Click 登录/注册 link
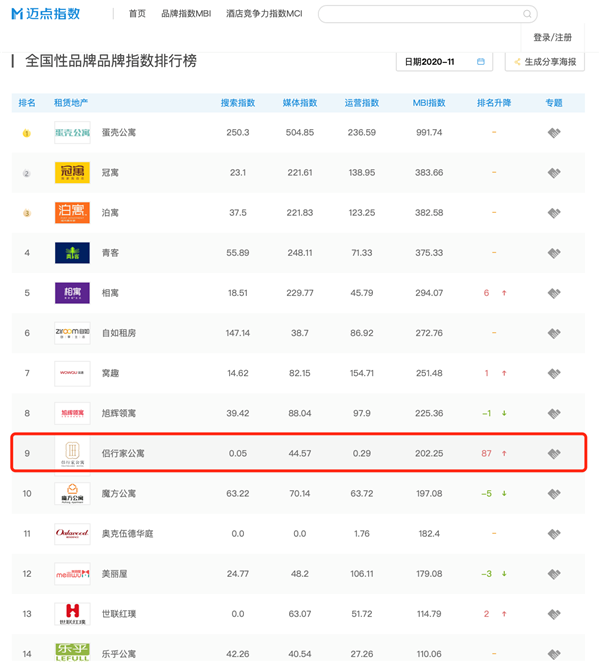The height and width of the screenshot is (662, 600). pos(552,38)
